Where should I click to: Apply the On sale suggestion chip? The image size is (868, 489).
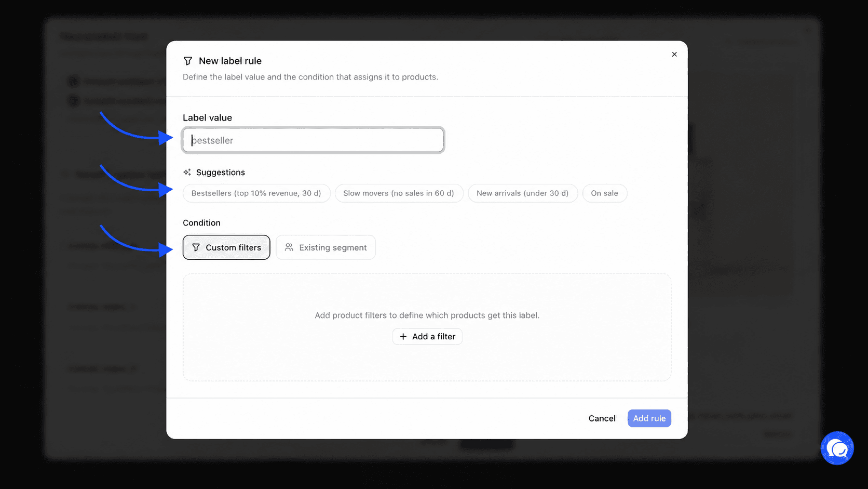click(604, 193)
